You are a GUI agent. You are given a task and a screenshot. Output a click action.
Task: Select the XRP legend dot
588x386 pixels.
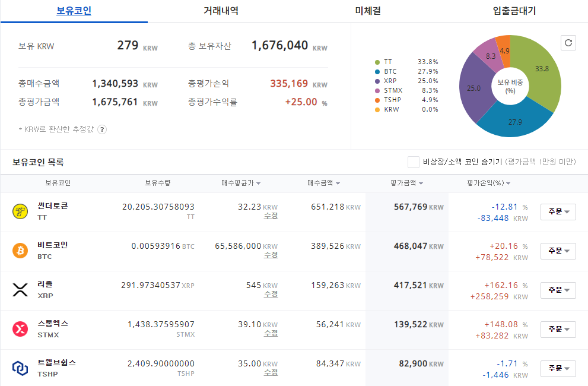pyautogui.click(x=377, y=81)
